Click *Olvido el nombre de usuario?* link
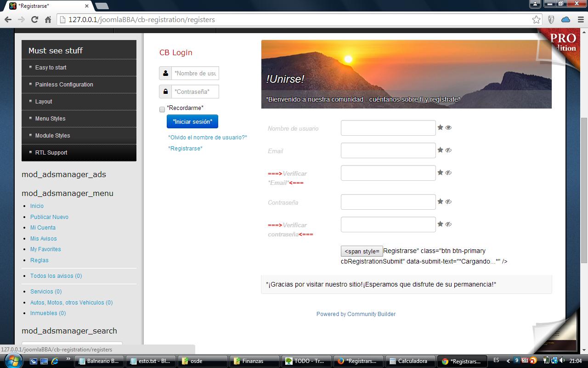The height and width of the screenshot is (368, 588). [208, 138]
